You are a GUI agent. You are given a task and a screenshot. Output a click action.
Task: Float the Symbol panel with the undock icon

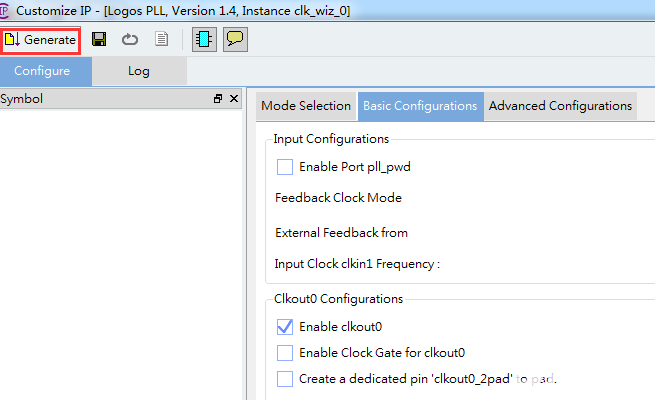point(218,99)
